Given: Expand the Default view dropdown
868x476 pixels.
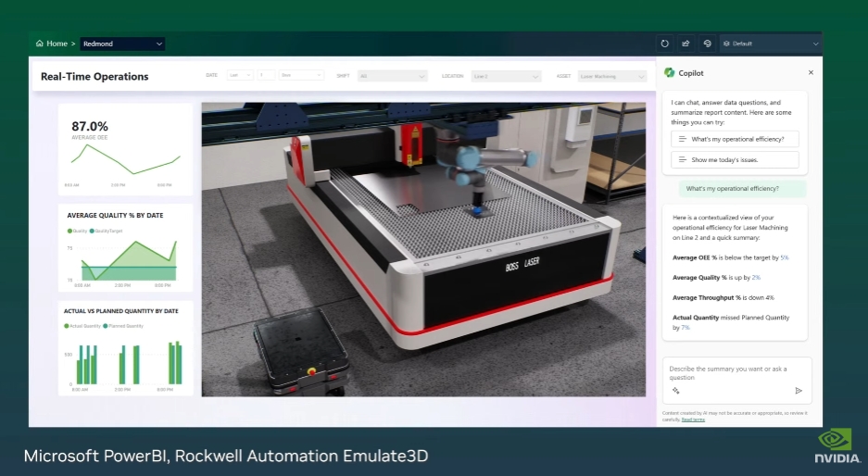Looking at the screenshot, I should [x=771, y=44].
